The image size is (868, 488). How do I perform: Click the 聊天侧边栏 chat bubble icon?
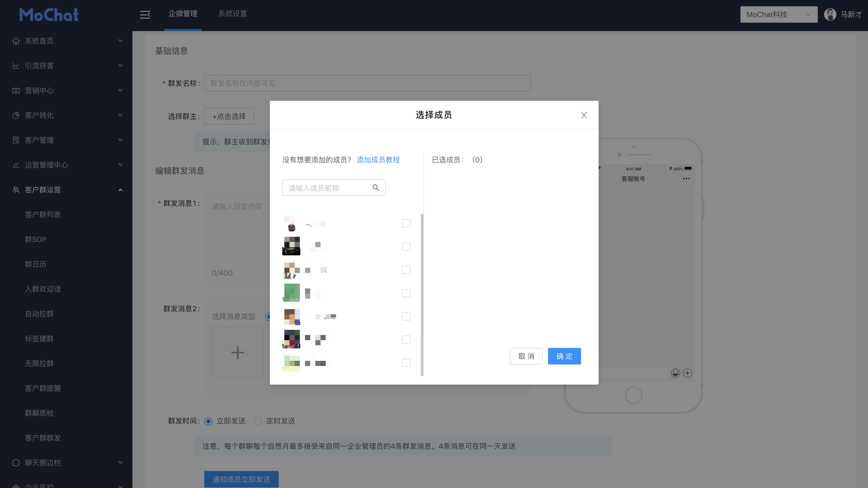(16, 463)
